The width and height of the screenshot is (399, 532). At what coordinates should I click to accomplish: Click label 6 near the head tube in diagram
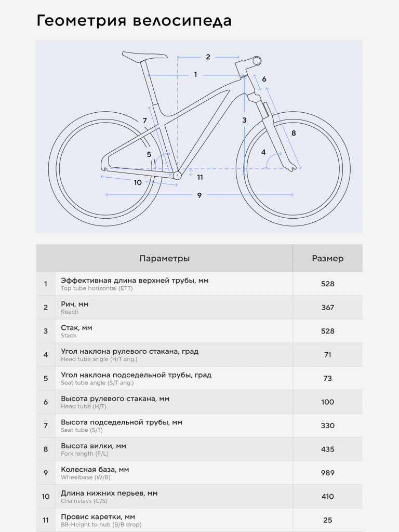pos(264,79)
